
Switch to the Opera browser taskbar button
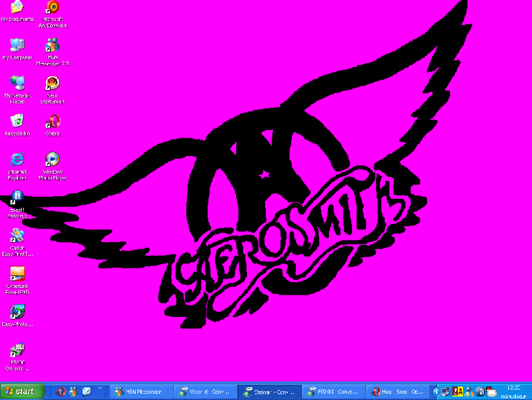tap(397, 392)
